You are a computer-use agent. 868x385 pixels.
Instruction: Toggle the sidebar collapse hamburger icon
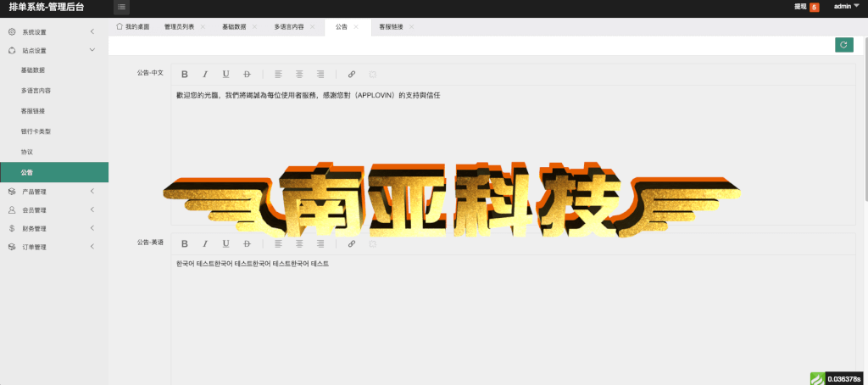(121, 7)
